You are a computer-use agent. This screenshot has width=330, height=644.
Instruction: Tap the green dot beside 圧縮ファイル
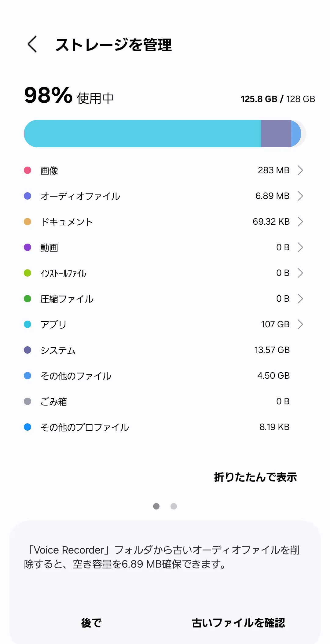tap(28, 299)
